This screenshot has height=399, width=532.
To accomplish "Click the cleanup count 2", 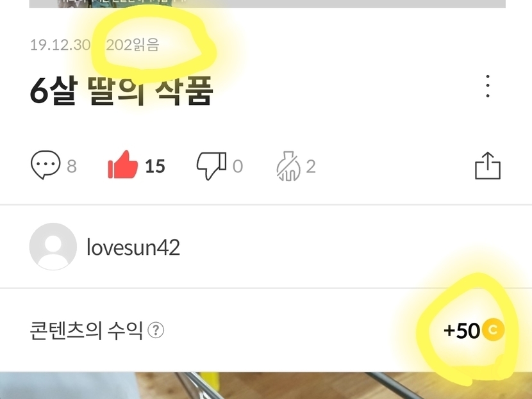I will pos(311,166).
